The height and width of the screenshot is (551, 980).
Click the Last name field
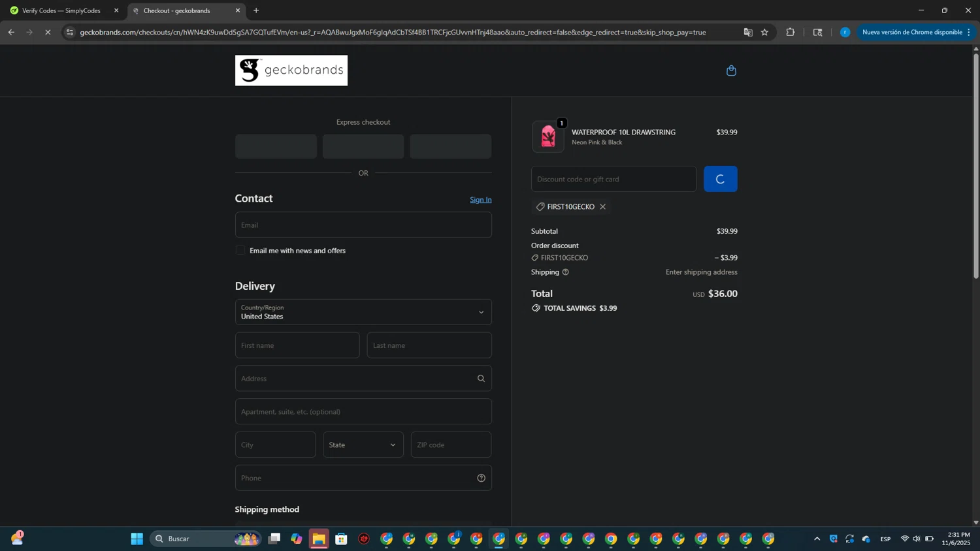pyautogui.click(x=429, y=345)
